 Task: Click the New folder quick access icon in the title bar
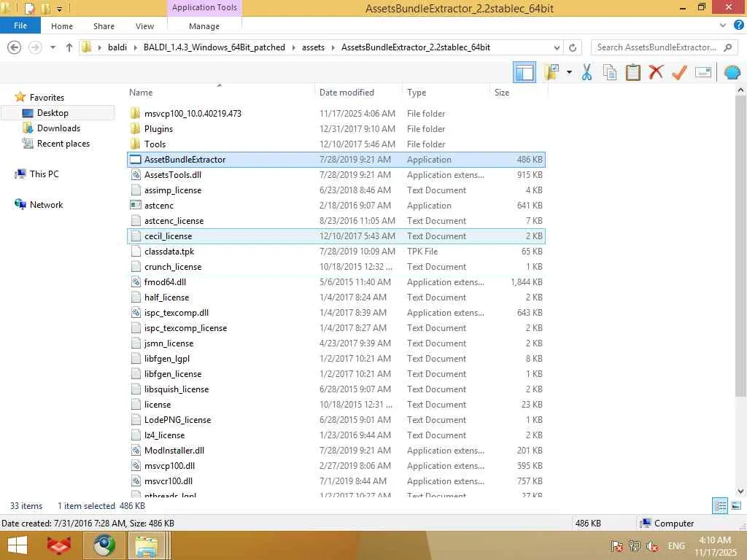(46, 8)
